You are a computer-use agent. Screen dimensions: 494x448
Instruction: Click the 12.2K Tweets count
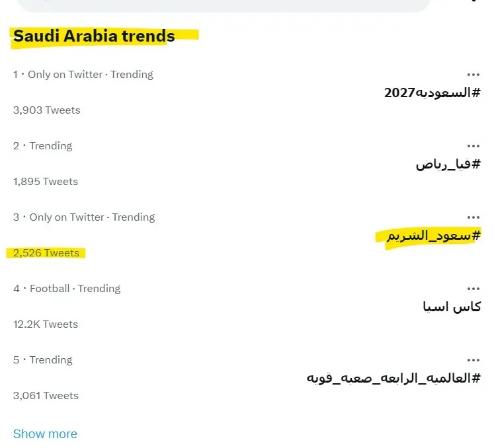click(45, 324)
